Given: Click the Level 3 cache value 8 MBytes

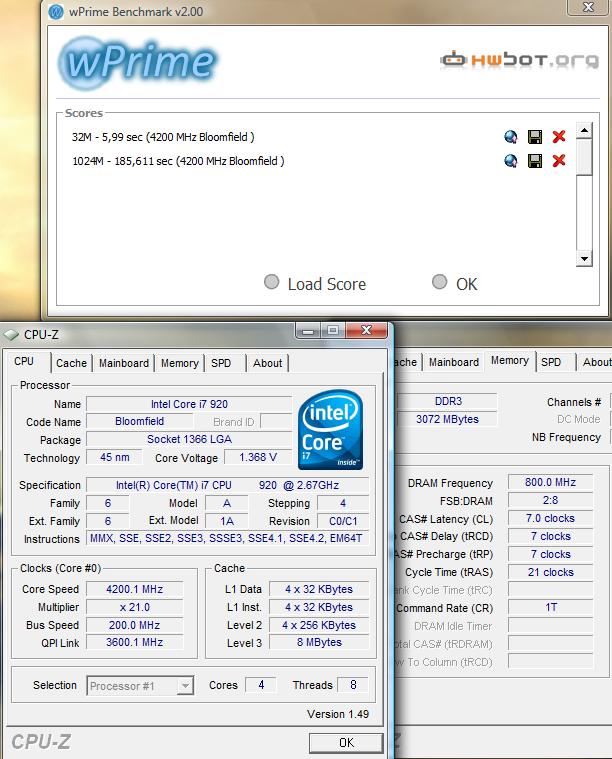Looking at the screenshot, I should coord(319,642).
